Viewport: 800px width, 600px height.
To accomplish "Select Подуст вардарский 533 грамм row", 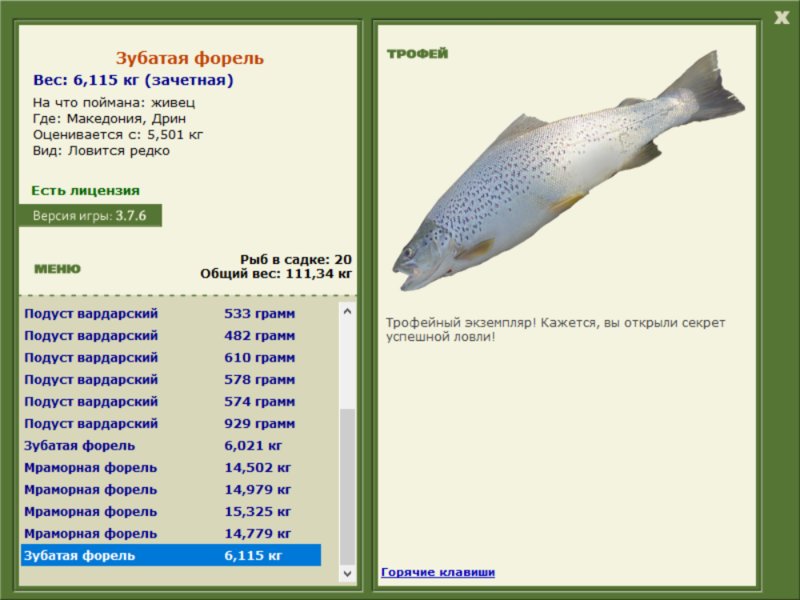I will coord(171,313).
